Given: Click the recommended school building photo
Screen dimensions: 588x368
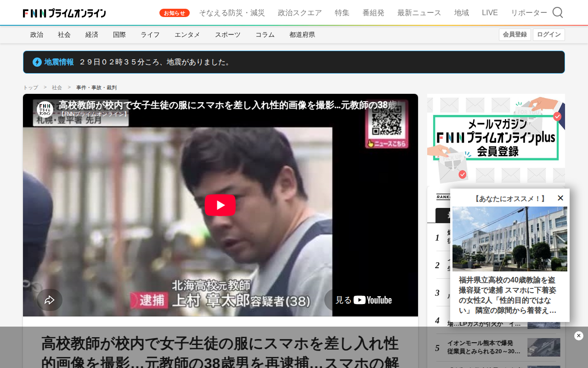Looking at the screenshot, I should [510, 239].
